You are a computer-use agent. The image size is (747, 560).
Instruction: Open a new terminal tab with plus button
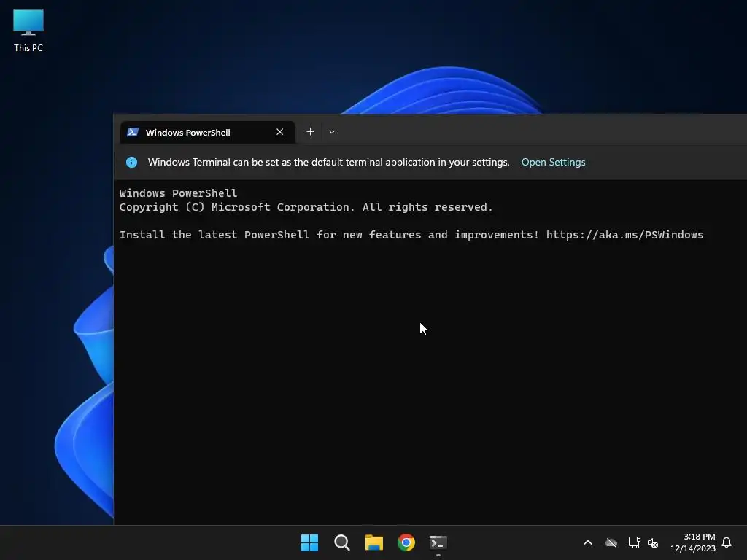(x=310, y=132)
